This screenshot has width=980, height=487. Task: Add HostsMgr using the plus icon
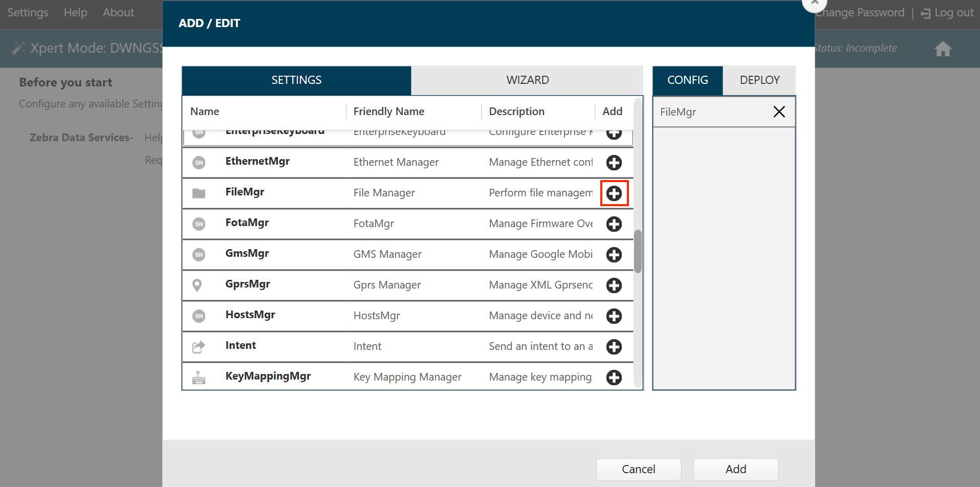pos(614,316)
